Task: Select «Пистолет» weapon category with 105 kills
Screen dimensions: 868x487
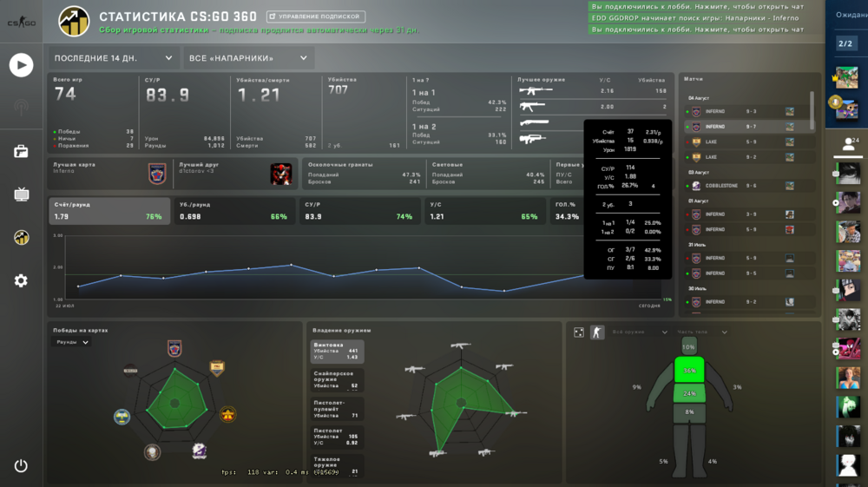Action: point(337,437)
